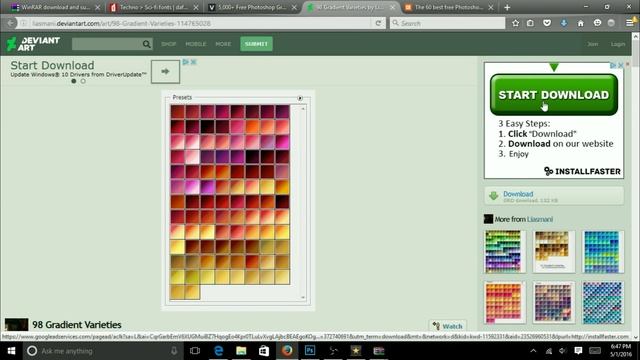Switch to The 60 best free Photoshop tab
Screen dimensions: 640x360
coord(448,7)
